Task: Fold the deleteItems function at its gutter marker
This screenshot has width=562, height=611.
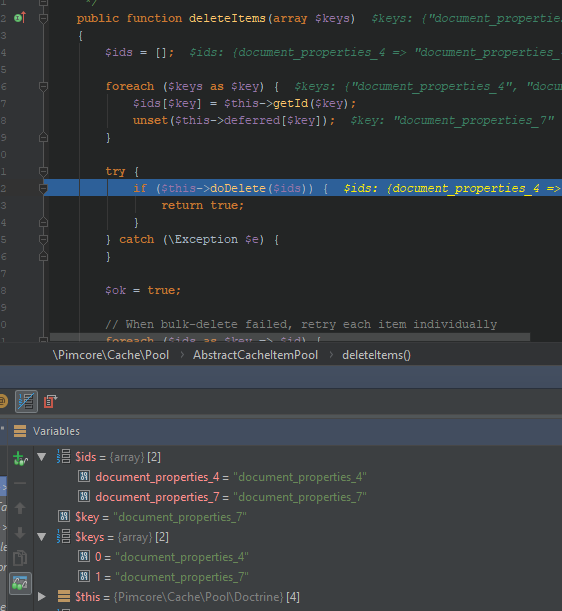Action: click(x=43, y=18)
